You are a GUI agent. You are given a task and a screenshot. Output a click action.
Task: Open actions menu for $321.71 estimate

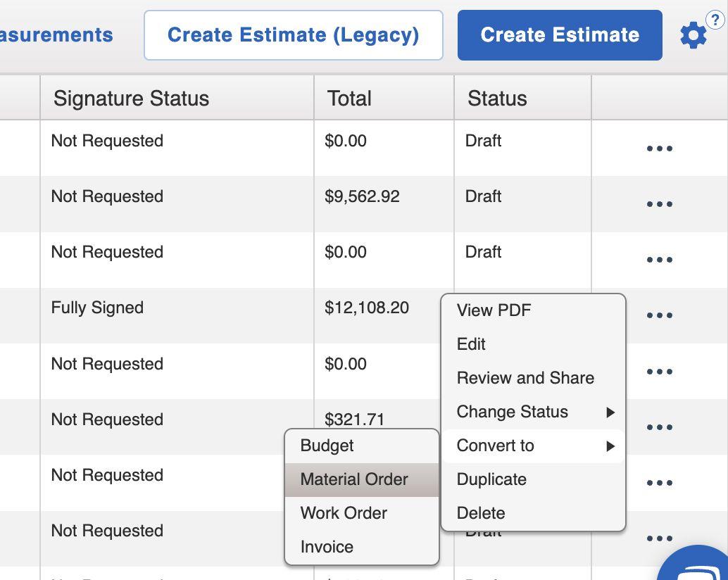pyautogui.click(x=659, y=427)
